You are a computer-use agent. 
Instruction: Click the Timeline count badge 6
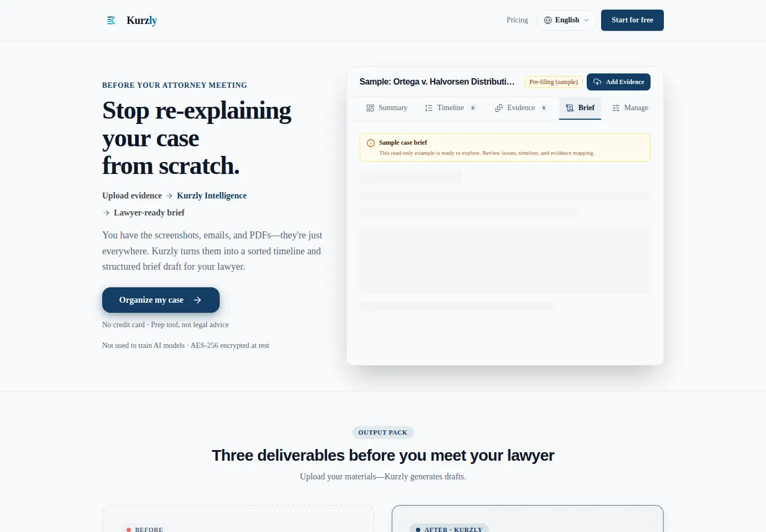[x=473, y=108]
